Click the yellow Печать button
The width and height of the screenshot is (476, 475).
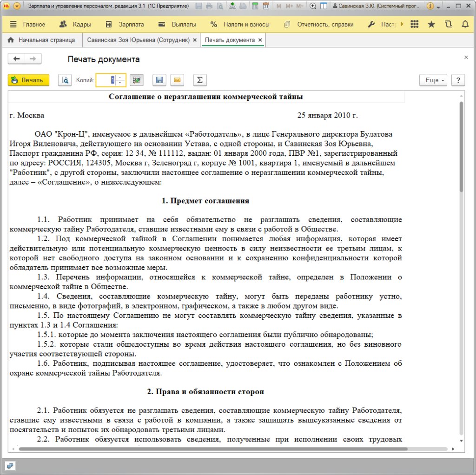pyautogui.click(x=28, y=80)
